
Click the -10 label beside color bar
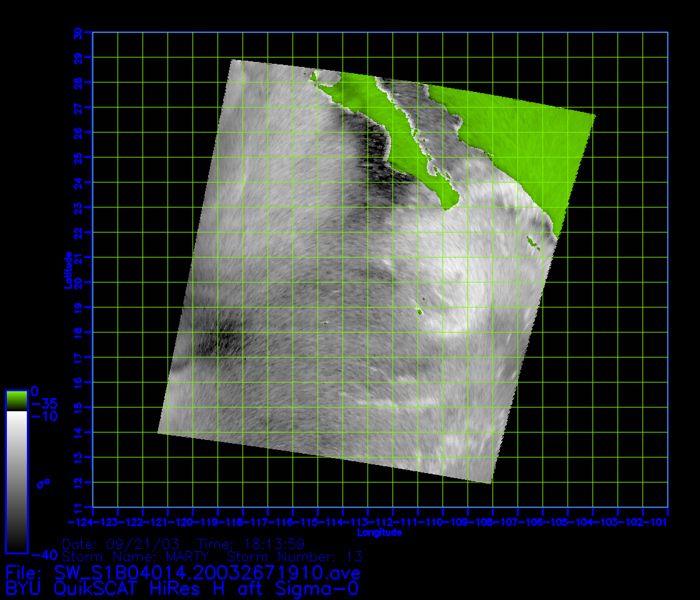42,416
